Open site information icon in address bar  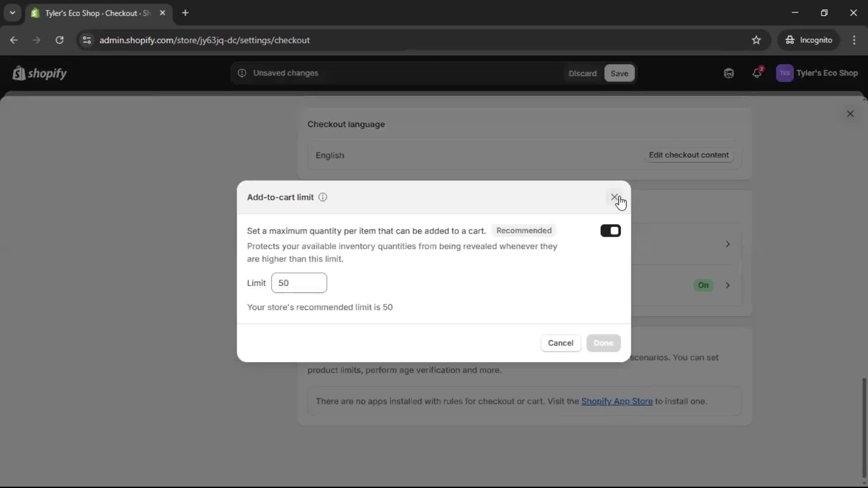coord(86,40)
